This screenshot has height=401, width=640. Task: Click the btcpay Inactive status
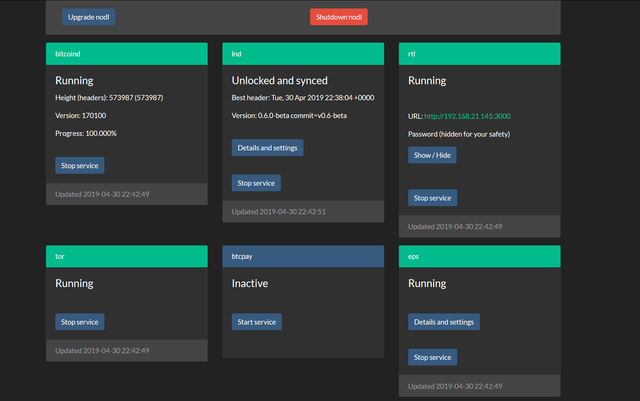pos(250,283)
